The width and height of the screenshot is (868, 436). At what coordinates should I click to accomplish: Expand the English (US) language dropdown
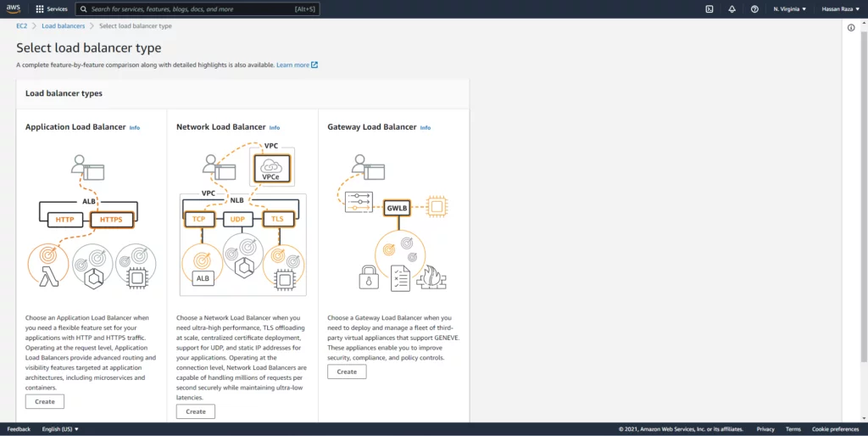60,429
